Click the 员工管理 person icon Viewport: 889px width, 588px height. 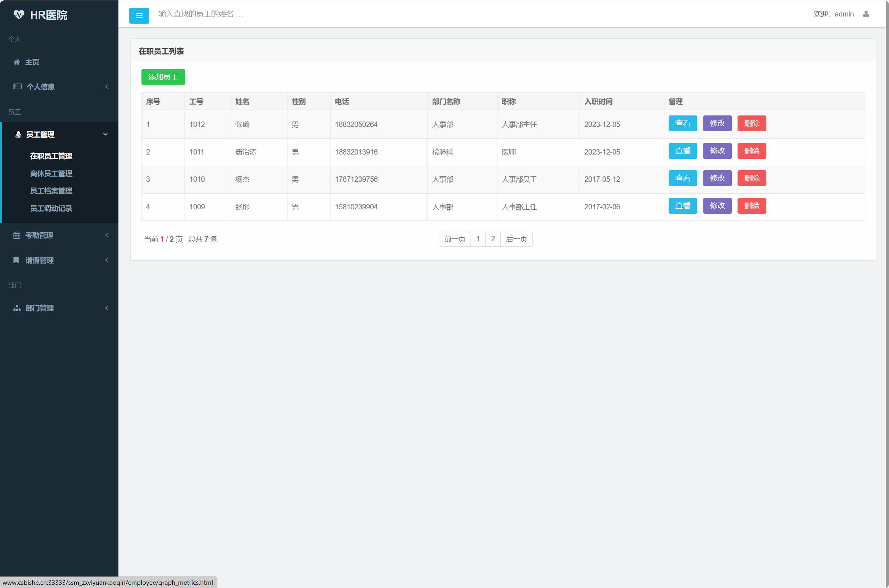[18, 134]
